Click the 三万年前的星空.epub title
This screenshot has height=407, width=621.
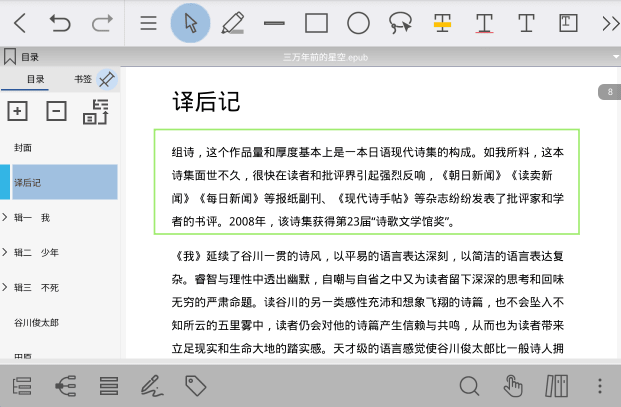326,57
